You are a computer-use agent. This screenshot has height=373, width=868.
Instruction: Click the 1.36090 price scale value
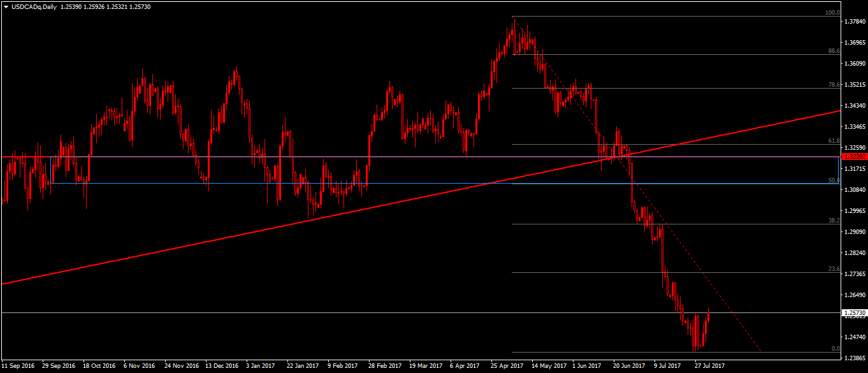855,64
